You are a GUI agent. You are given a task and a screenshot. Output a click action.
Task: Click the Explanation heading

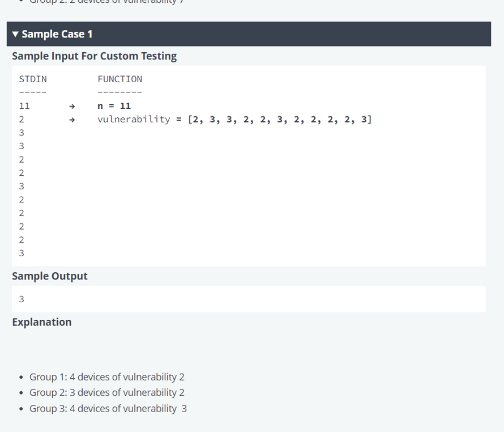42,322
